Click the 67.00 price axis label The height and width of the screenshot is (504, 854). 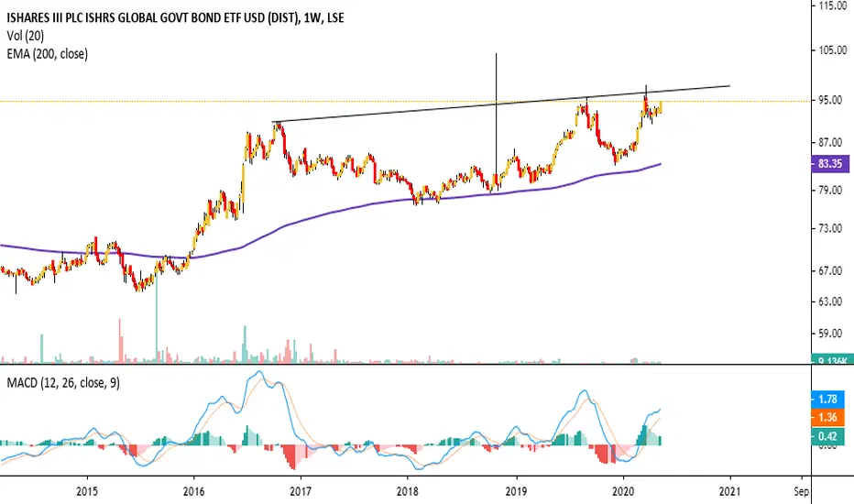(830, 271)
